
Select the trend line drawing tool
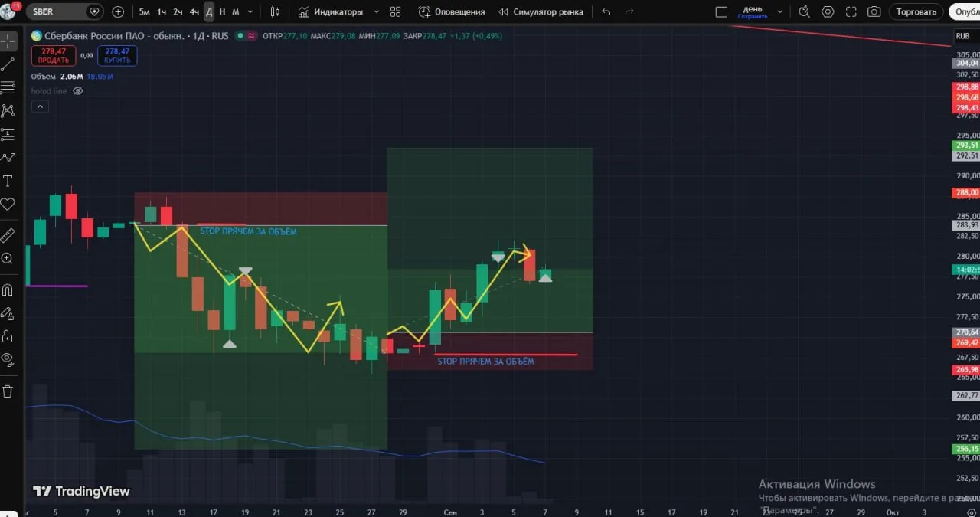pyautogui.click(x=8, y=64)
